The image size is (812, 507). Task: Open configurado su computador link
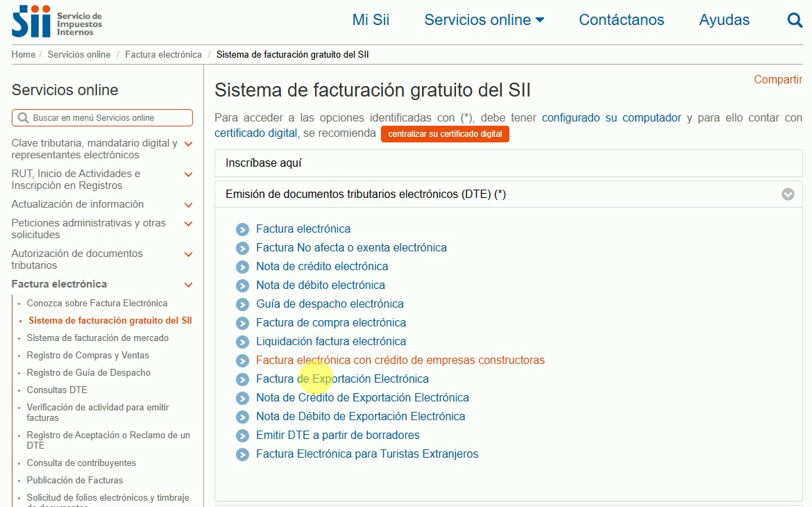pyautogui.click(x=611, y=117)
